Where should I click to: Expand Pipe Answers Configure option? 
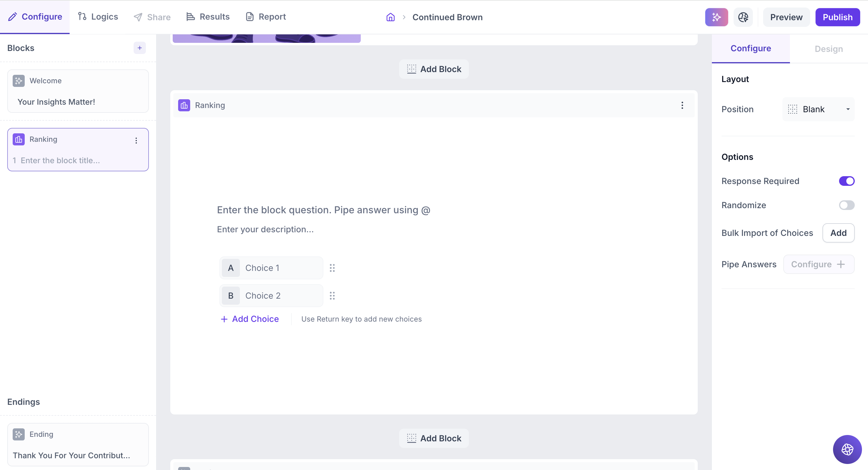click(x=818, y=264)
